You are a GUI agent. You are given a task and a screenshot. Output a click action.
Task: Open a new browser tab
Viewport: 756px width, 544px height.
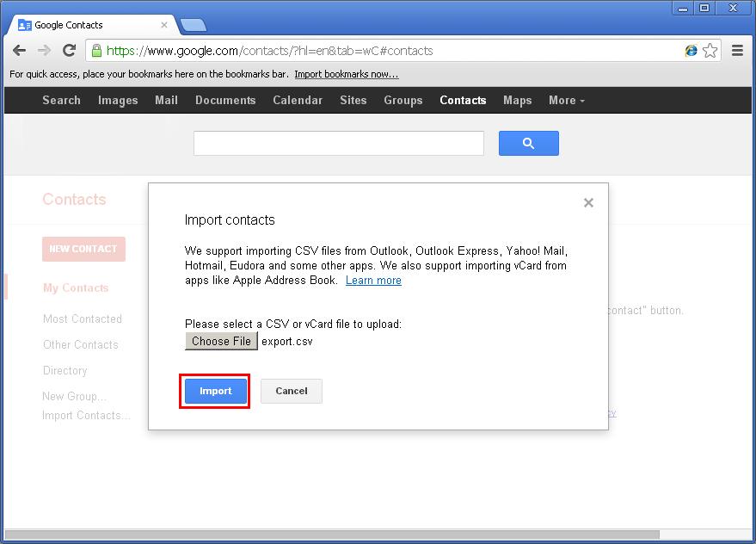point(194,25)
